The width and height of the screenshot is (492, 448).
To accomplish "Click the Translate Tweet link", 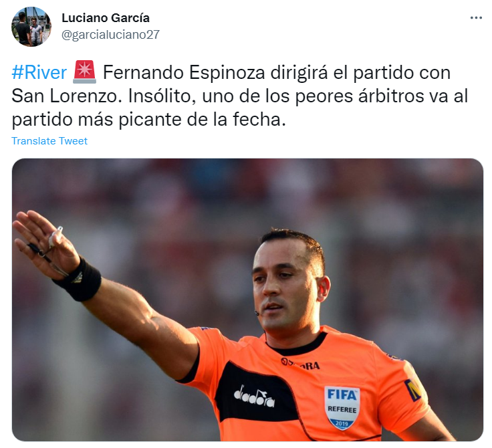I will click(49, 141).
